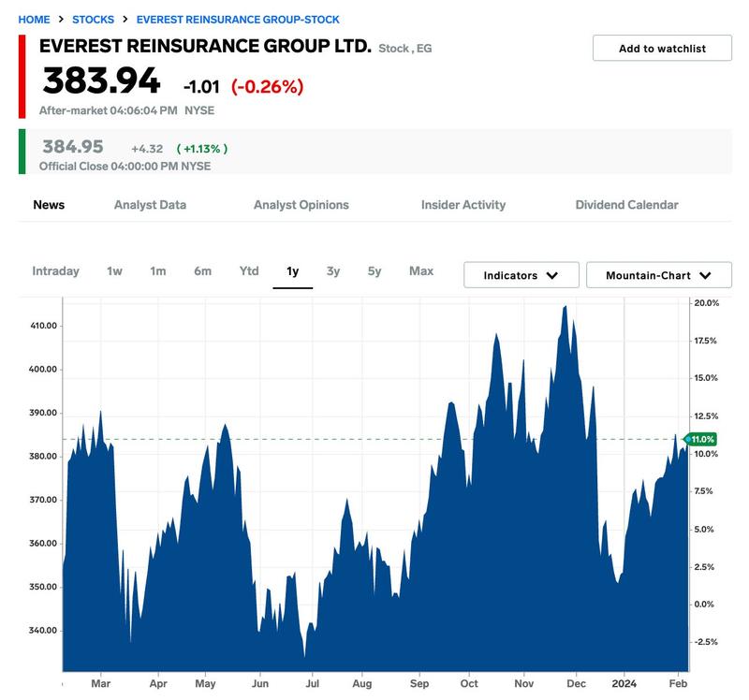
Task: Click the green ( +1.13% ) change value
Action: click(x=202, y=149)
